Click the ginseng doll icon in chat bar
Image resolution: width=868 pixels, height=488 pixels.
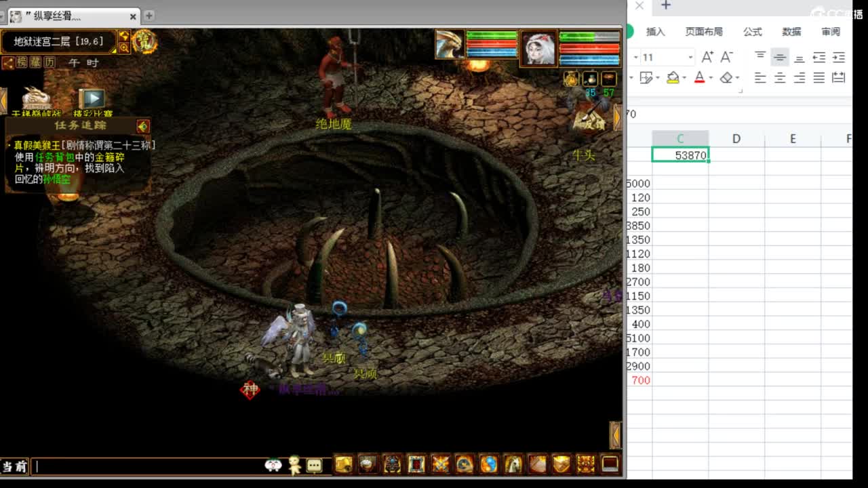(x=294, y=465)
